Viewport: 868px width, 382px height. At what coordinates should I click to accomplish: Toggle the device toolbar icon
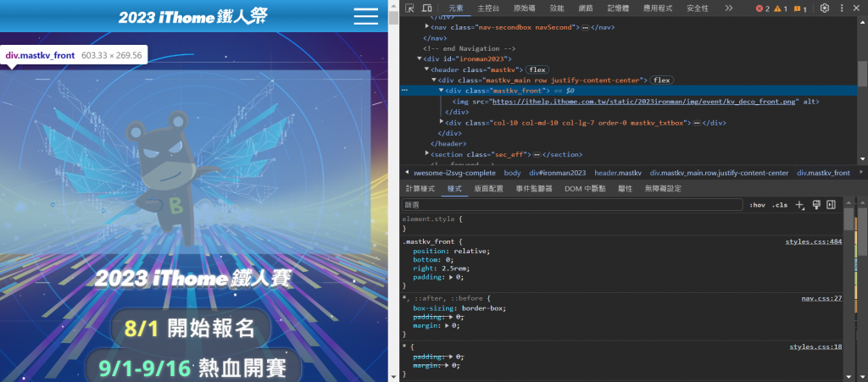(427, 8)
